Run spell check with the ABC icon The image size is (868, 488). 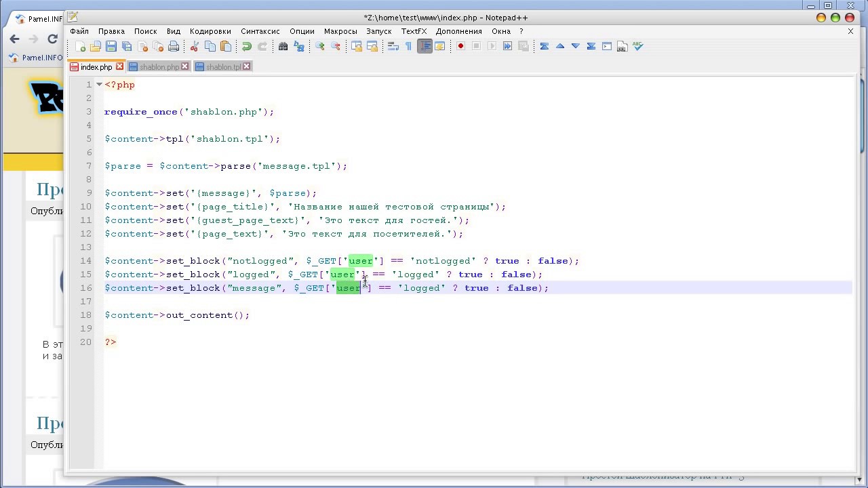click(638, 46)
